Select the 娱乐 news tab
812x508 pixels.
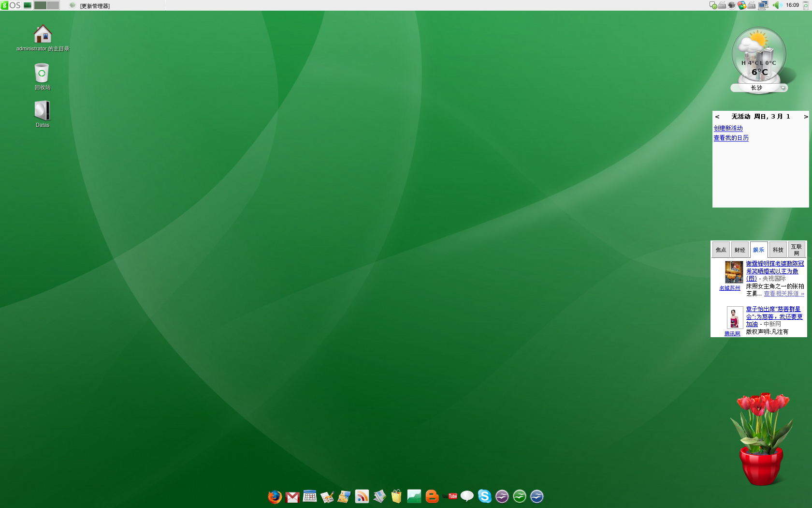coord(758,250)
